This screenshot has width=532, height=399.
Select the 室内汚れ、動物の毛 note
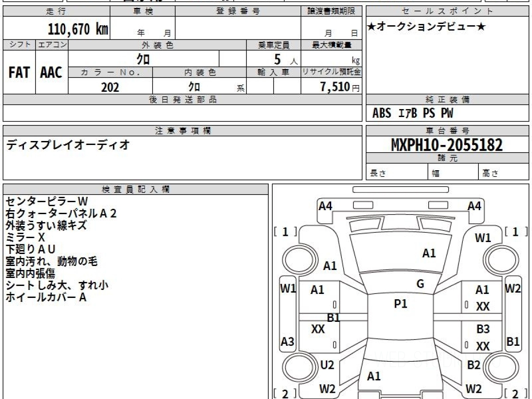51,262
